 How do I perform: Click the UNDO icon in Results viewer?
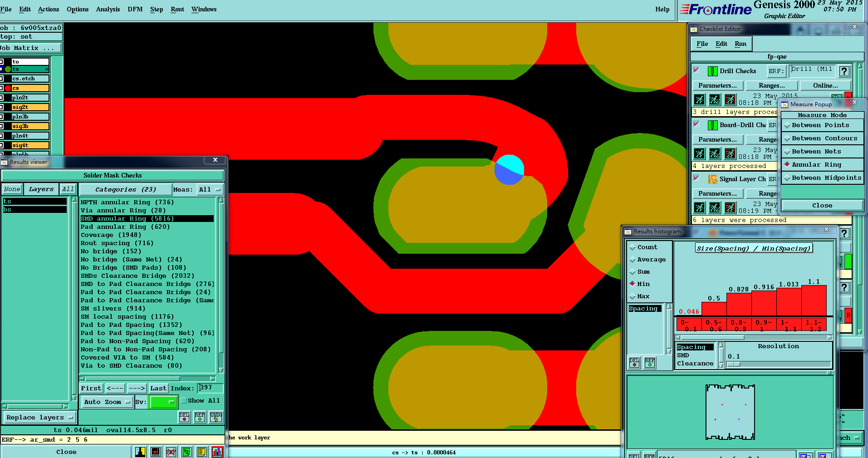(x=216, y=417)
